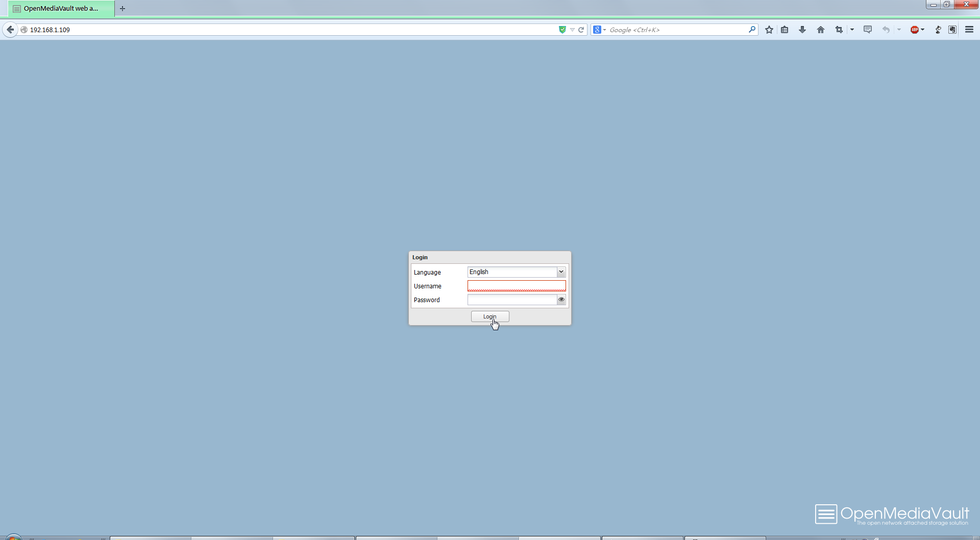Click the Login button
Viewport: 980px width, 540px height.
(x=490, y=316)
